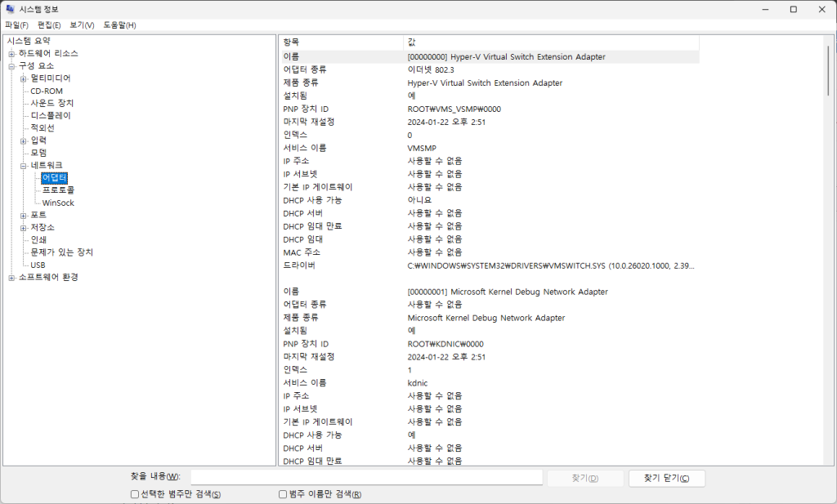This screenshot has height=504, width=837.
Task: Expand the 멀티미디어 node
Action: (24, 79)
